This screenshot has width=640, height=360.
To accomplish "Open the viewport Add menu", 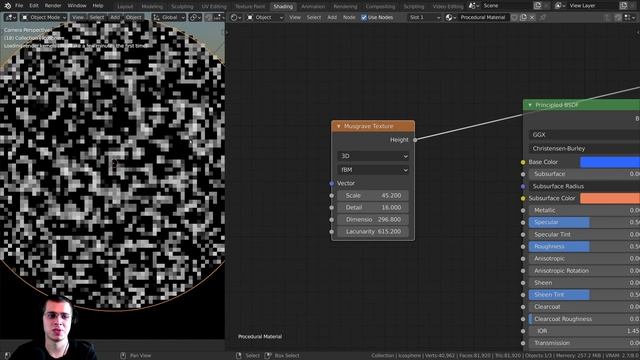I will click(115, 18).
